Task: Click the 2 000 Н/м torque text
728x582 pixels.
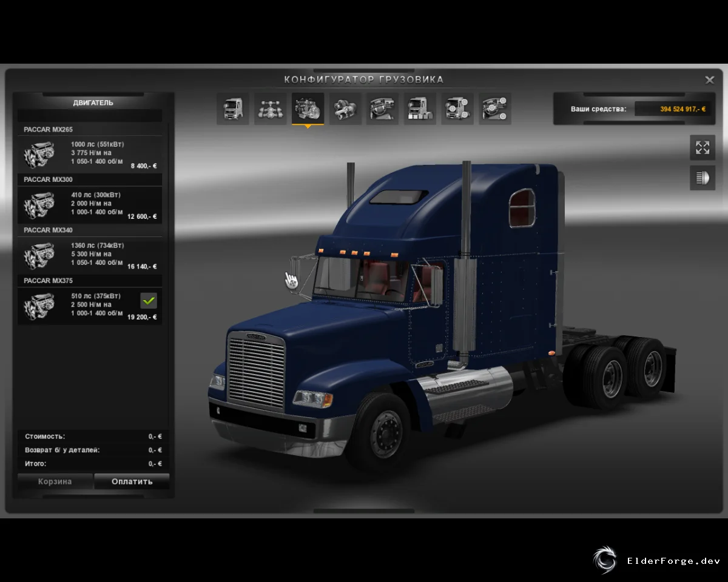Action: [91, 204]
